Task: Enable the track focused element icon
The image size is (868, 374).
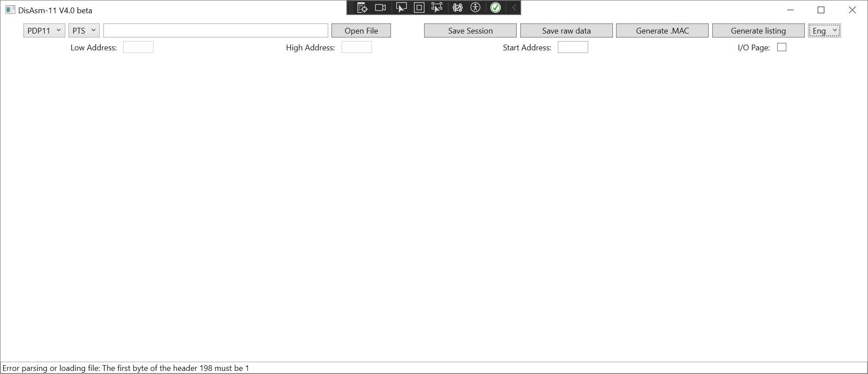Action: (437, 8)
